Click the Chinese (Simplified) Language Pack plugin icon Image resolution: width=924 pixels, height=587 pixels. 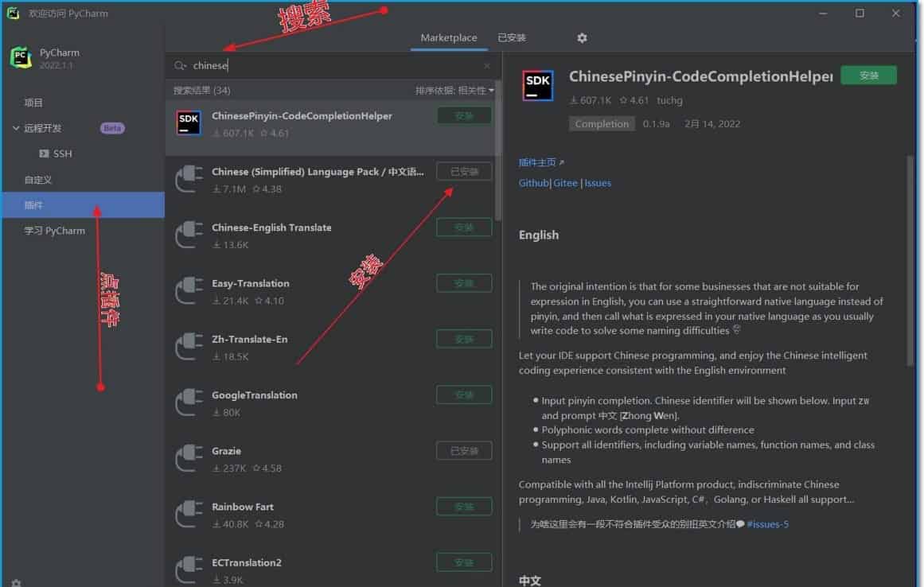point(189,179)
